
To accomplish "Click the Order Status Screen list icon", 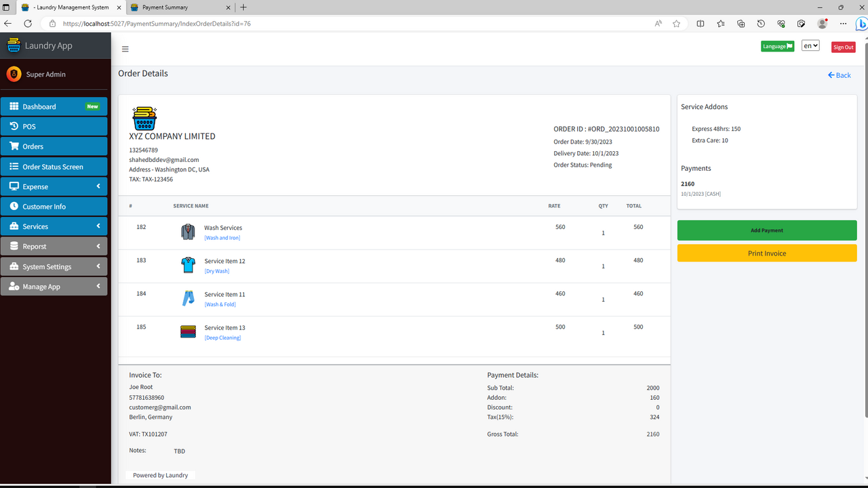I will [13, 166].
